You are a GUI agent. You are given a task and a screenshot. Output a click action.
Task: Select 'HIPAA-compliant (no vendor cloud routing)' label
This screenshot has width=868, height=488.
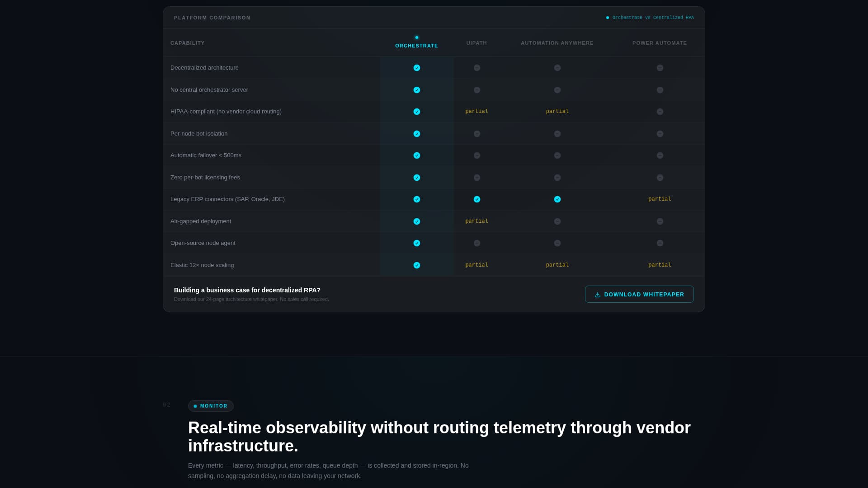226,111
